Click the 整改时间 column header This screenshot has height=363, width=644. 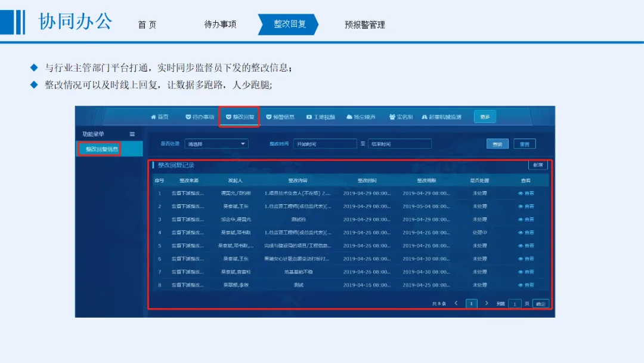pos(367,180)
